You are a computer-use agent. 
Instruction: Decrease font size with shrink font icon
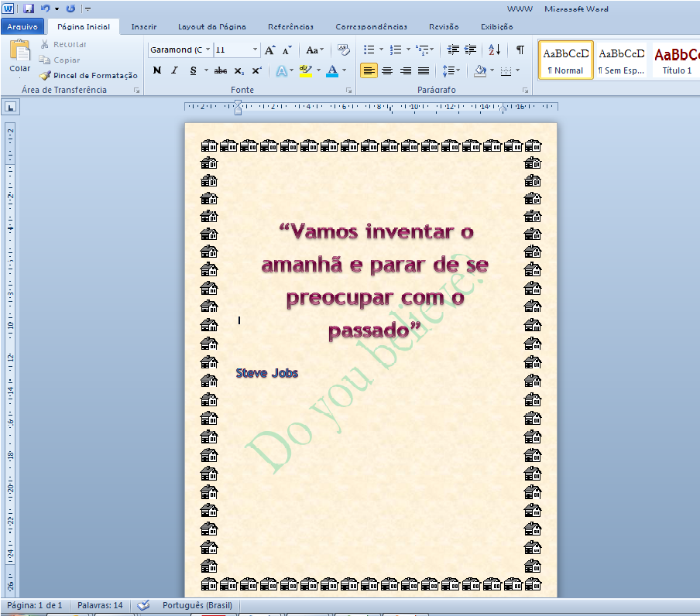[x=287, y=50]
